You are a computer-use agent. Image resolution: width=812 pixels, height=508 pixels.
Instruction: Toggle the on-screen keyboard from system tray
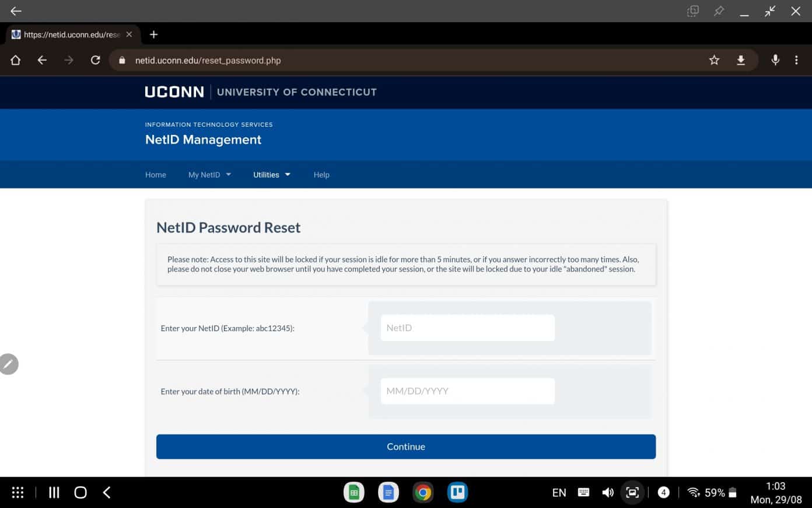tap(583, 492)
